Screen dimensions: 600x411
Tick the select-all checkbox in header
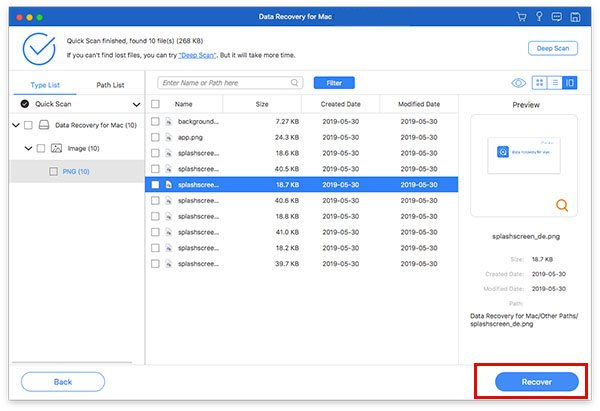coord(155,104)
